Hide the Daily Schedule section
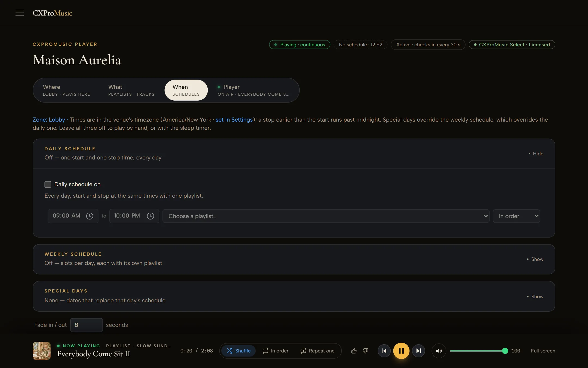Viewport: 588px width, 368px height. (536, 154)
